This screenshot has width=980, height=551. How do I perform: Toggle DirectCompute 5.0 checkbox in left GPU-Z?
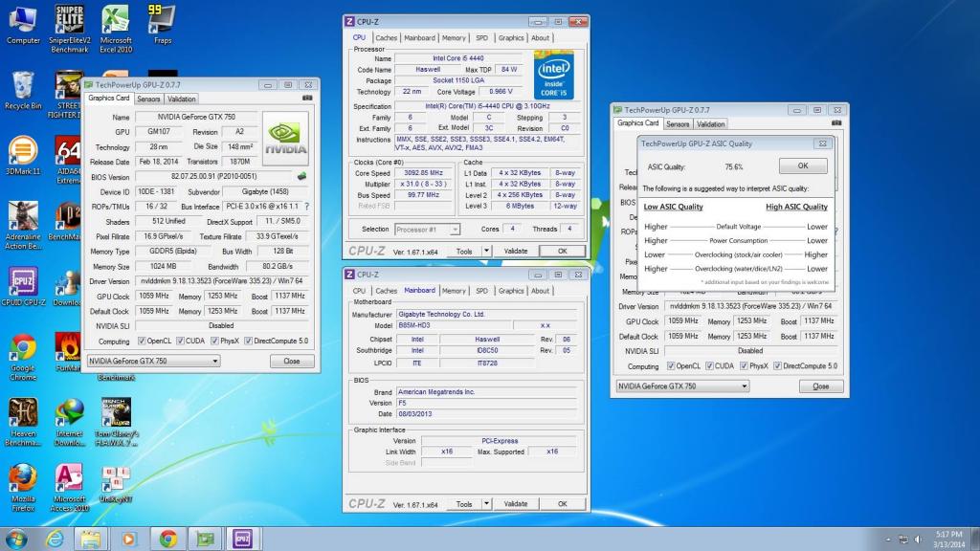pyautogui.click(x=248, y=342)
